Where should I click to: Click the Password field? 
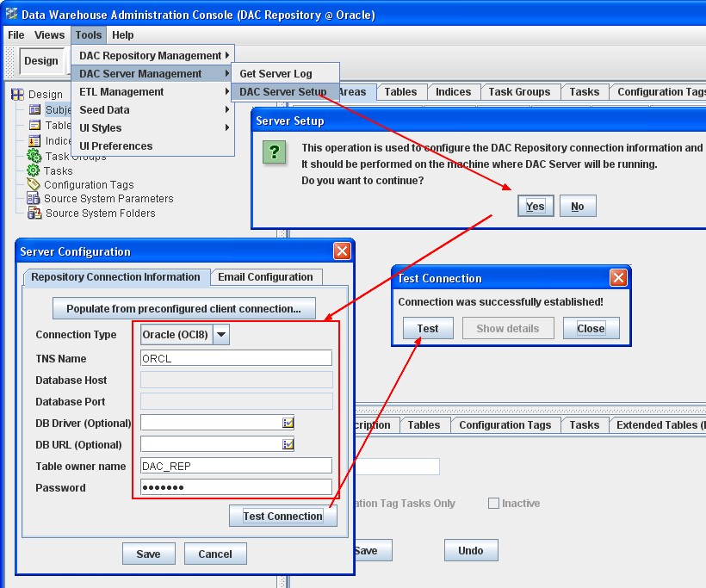point(236,487)
